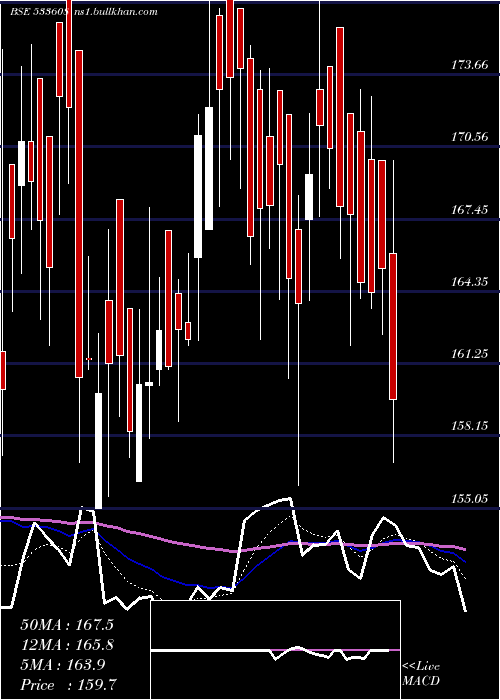Select the 170.56 price axis label

[470, 137]
